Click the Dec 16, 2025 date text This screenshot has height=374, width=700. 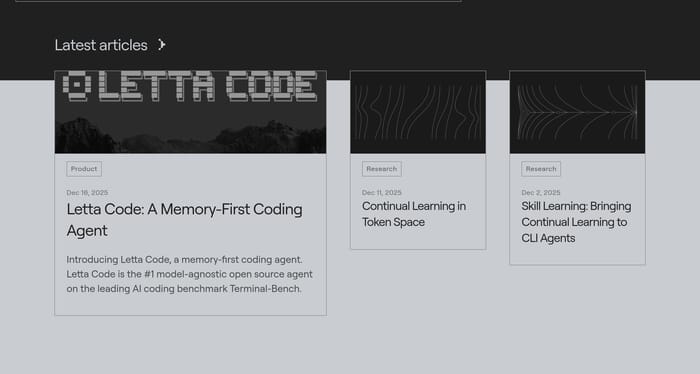pyautogui.click(x=87, y=193)
